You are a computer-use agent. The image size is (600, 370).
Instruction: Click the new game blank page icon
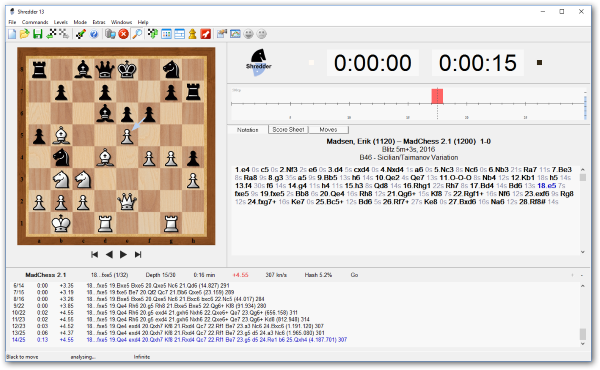pyautogui.click(x=12, y=34)
